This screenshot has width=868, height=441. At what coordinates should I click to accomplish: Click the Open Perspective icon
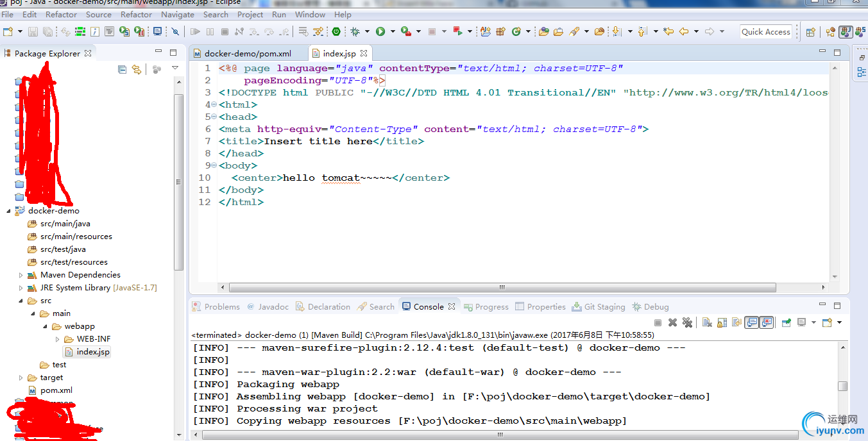811,31
